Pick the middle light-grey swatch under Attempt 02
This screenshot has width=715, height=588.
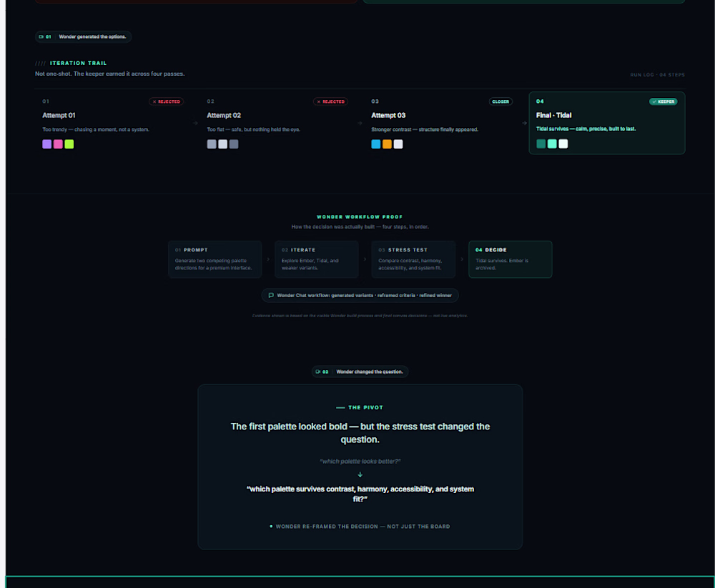(222, 144)
